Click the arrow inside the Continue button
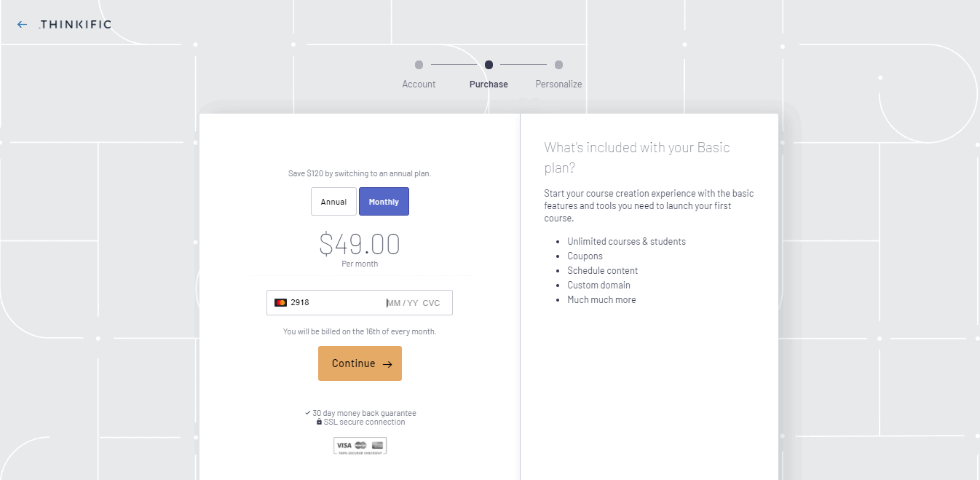This screenshot has height=480, width=980. click(x=387, y=364)
